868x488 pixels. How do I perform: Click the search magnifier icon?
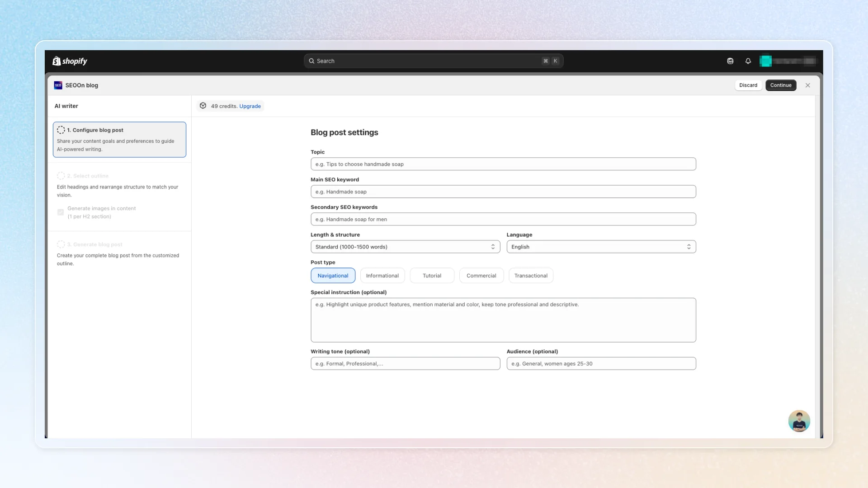point(311,61)
